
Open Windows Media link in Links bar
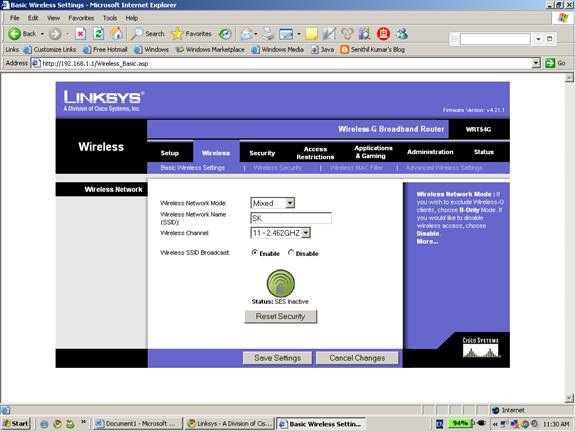278,49
